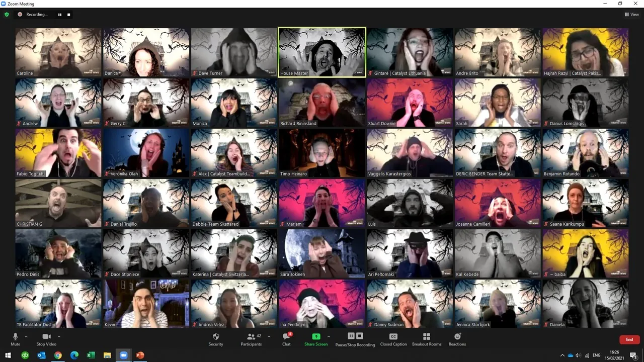644x362 pixels.
Task: Open Google Chrome from the taskbar
Action: coord(58,355)
